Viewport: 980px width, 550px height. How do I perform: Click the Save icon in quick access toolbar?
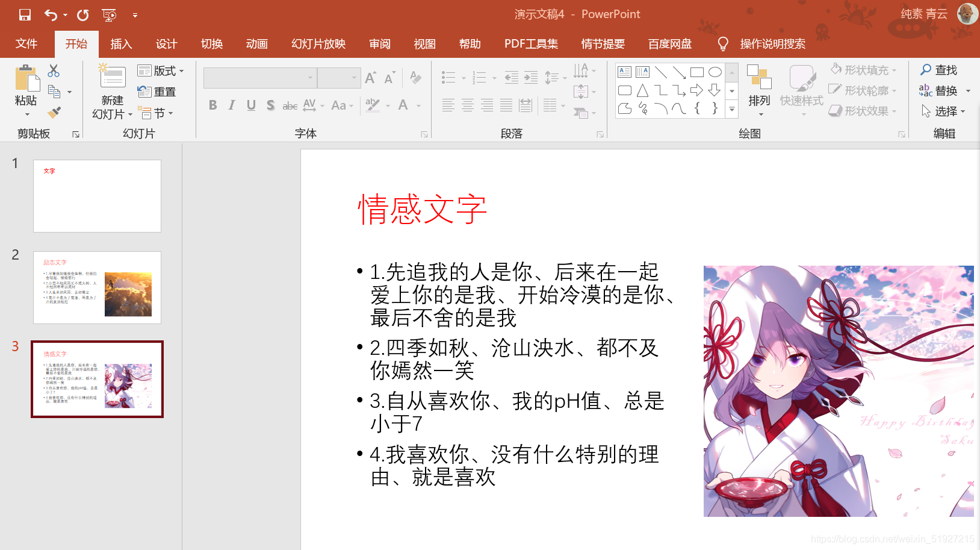[x=25, y=14]
